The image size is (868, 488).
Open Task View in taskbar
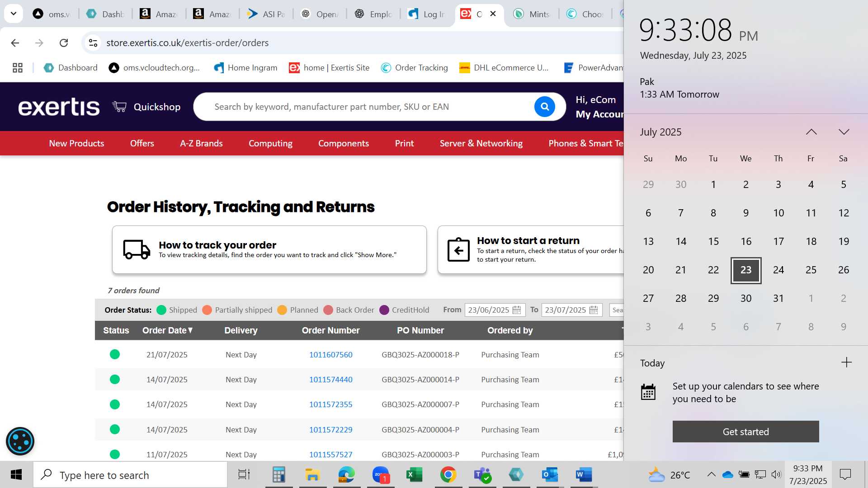(244, 475)
